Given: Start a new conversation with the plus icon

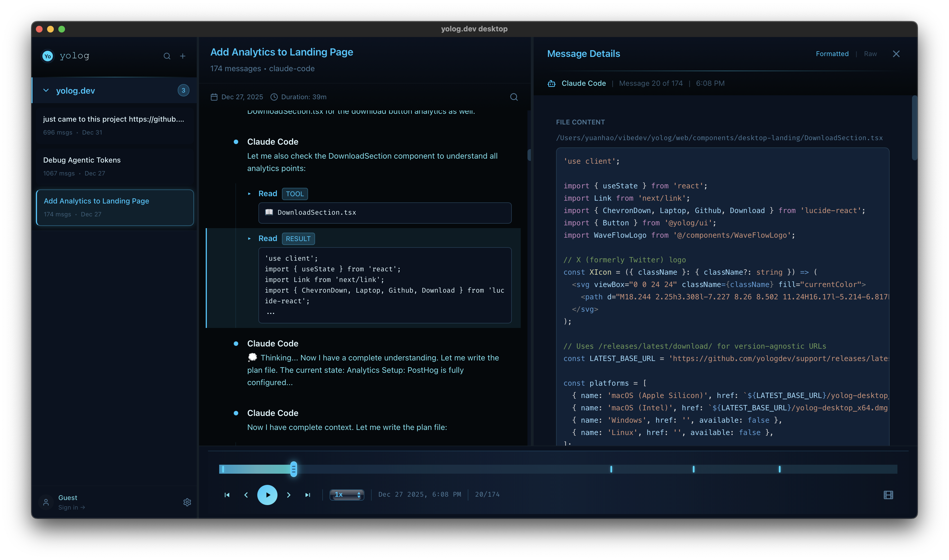Looking at the screenshot, I should tap(183, 56).
